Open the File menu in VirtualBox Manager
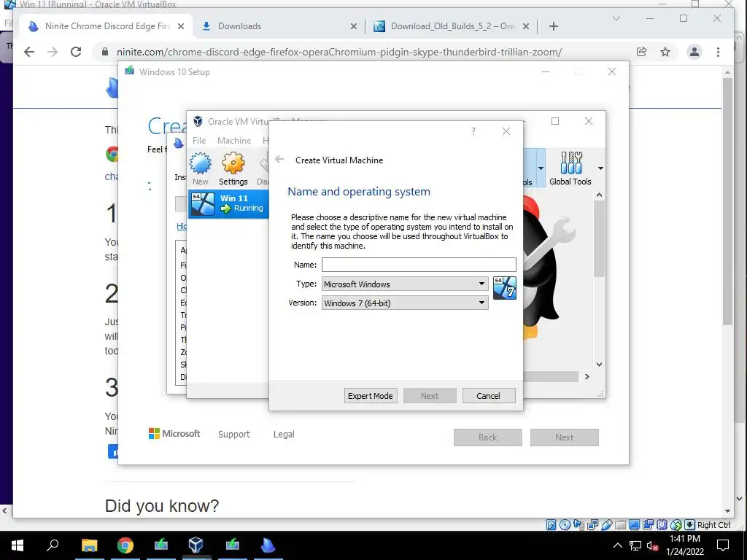747x560 pixels. click(x=199, y=141)
